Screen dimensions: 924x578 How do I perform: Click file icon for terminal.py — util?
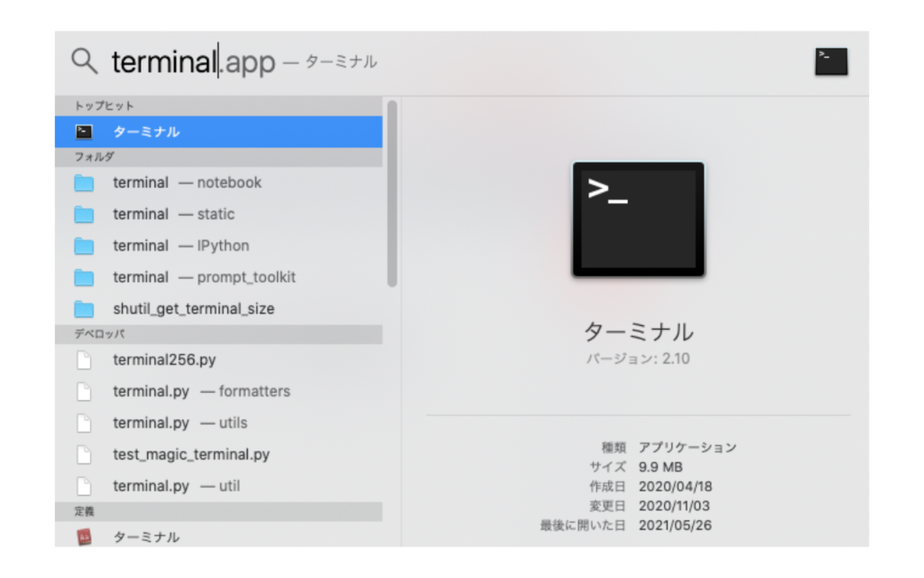84,486
